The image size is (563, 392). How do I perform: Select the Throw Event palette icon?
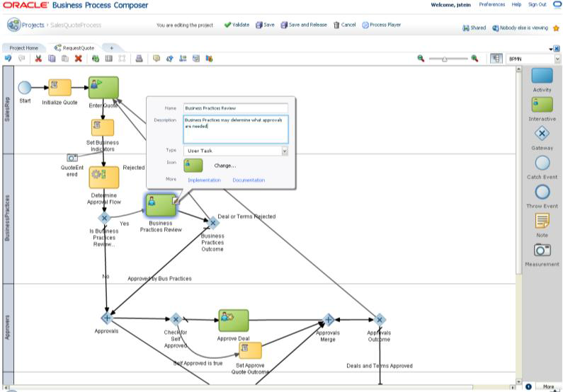pos(542,192)
